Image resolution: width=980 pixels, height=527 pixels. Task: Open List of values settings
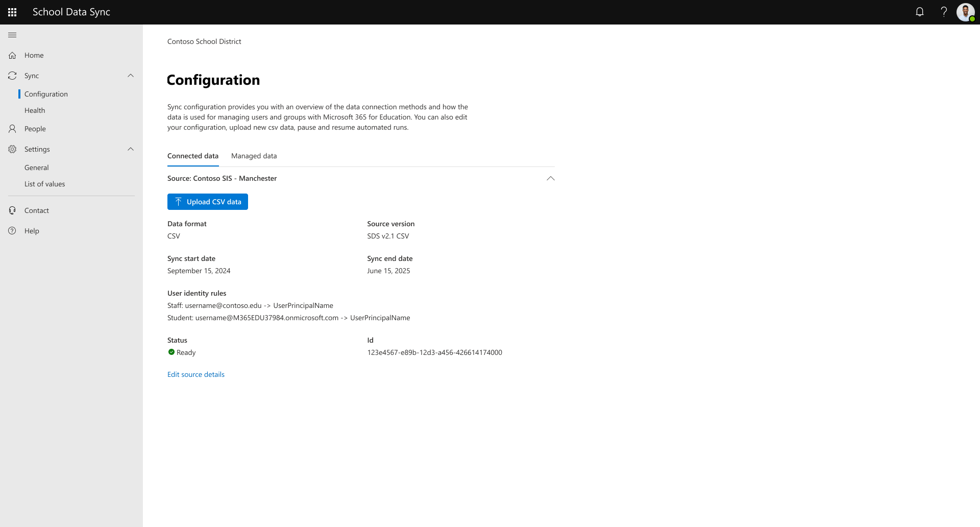tap(45, 184)
